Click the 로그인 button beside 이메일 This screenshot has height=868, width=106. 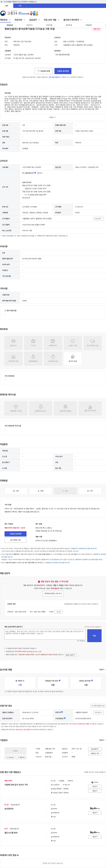click(59, 612)
